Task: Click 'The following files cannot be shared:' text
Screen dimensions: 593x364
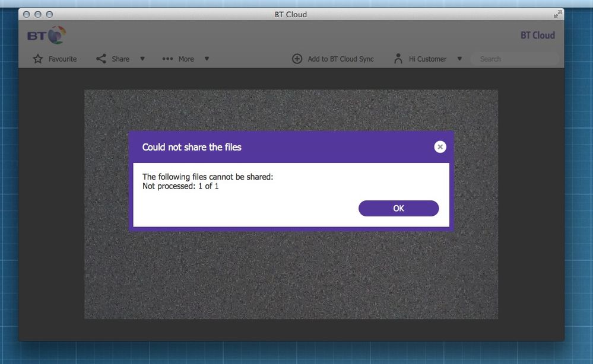Action: tap(208, 177)
